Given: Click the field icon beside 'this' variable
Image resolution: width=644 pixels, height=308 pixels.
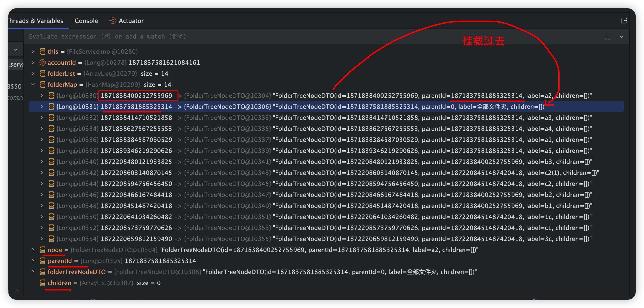Looking at the screenshot, I should pyautogui.click(x=42, y=51).
